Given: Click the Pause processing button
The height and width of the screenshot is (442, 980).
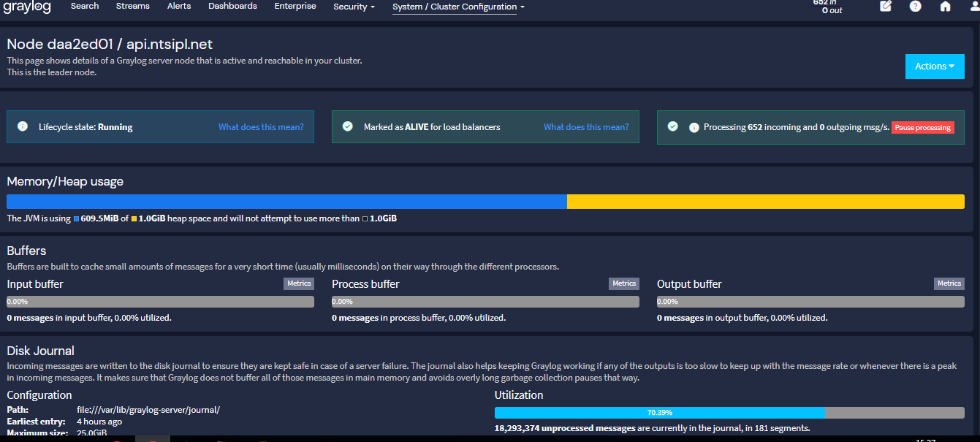Looking at the screenshot, I should tap(922, 127).
